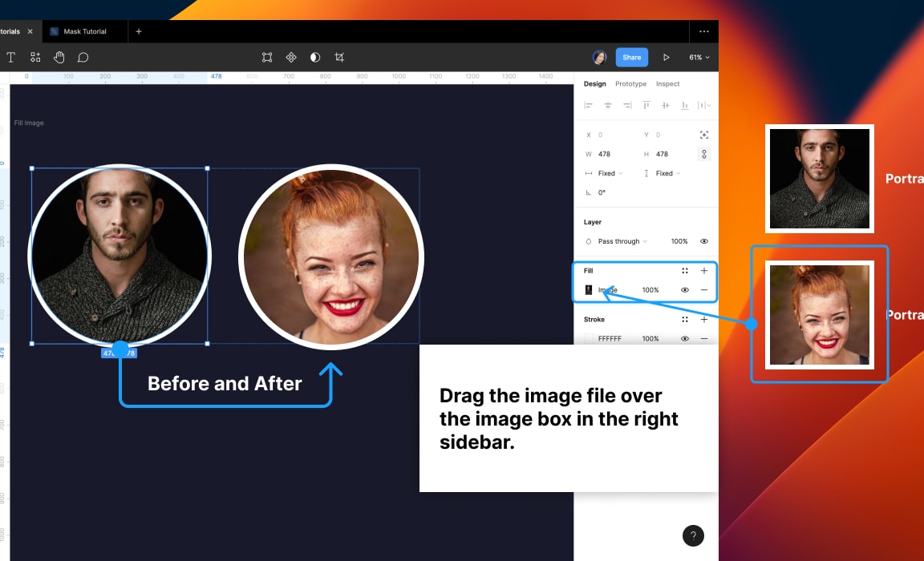
Task: Open the Mask Tutorial tab
Action: [x=85, y=32]
